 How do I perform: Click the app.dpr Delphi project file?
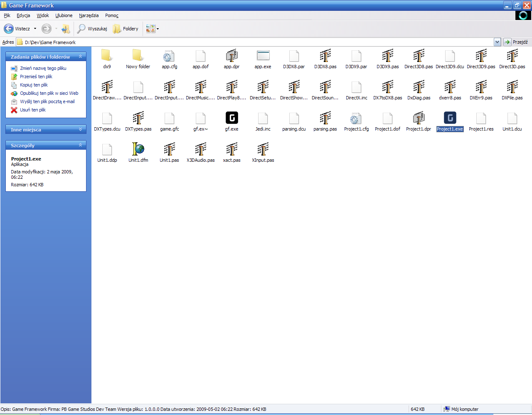(x=232, y=56)
